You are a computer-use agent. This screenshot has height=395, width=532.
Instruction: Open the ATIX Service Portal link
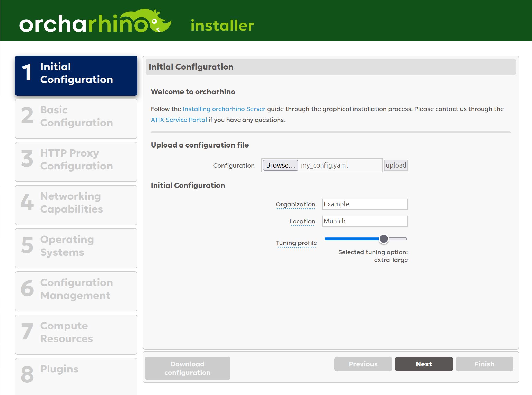[179, 119]
